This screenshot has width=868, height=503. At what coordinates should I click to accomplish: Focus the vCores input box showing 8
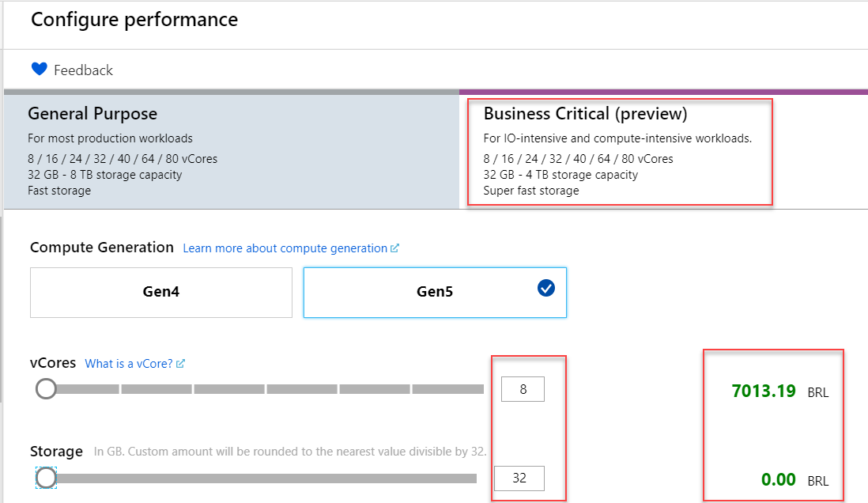pyautogui.click(x=523, y=389)
